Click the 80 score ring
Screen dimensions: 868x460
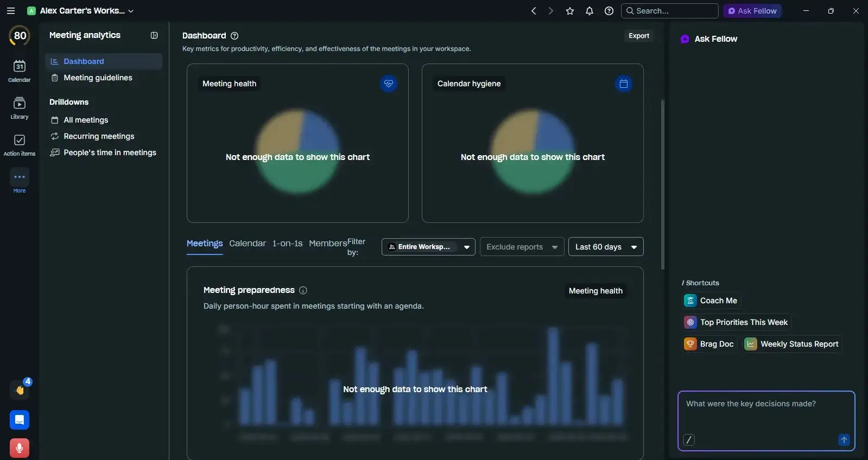tap(20, 36)
